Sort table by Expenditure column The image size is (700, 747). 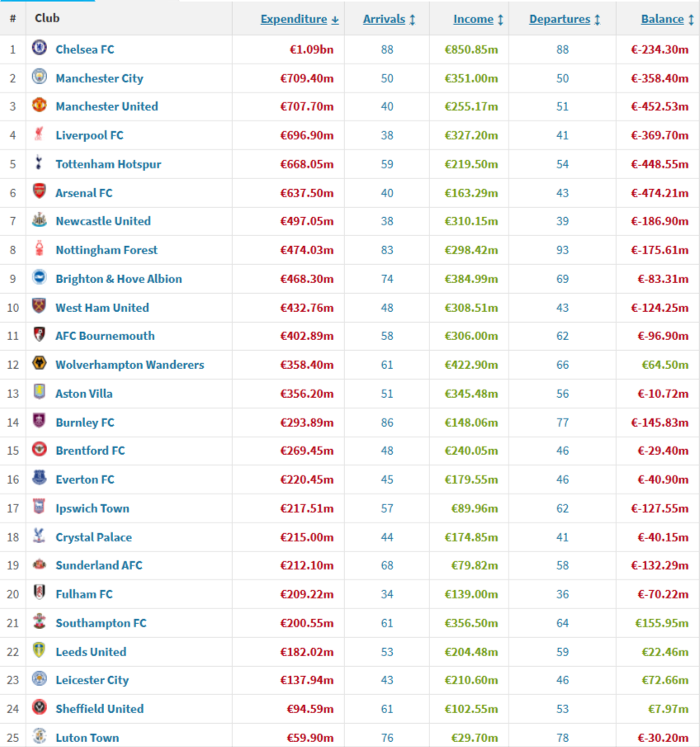tap(300, 19)
